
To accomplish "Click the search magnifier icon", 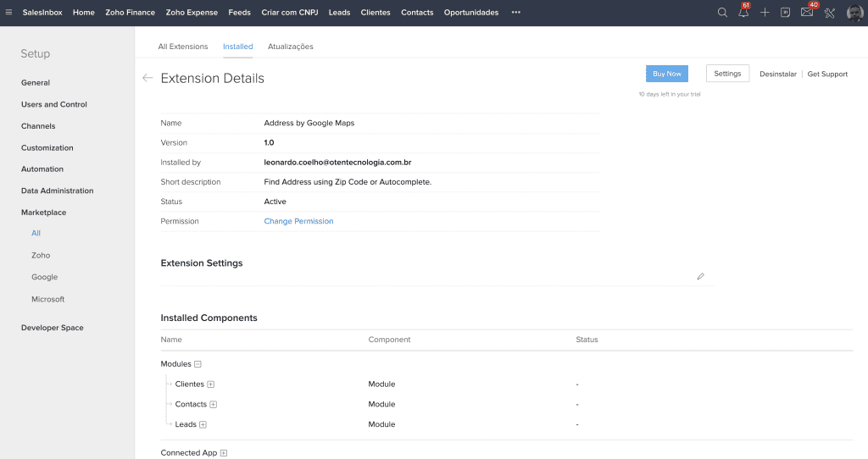I will click(722, 13).
